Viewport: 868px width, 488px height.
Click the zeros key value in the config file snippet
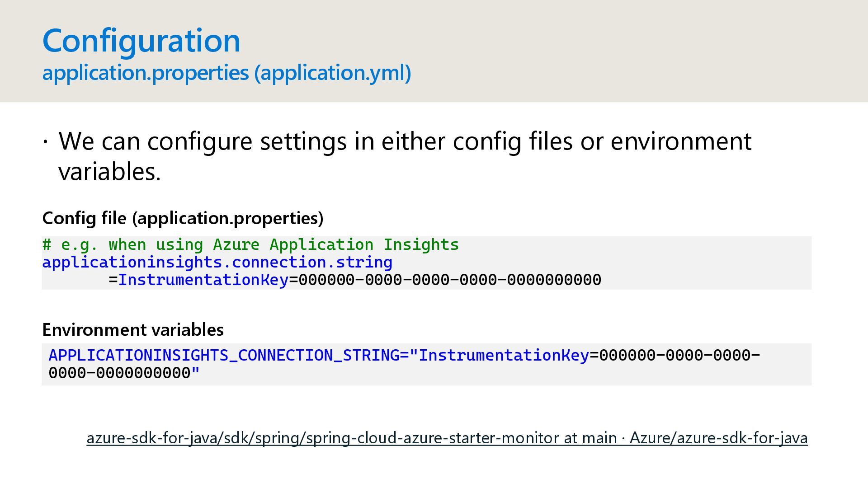coord(450,280)
